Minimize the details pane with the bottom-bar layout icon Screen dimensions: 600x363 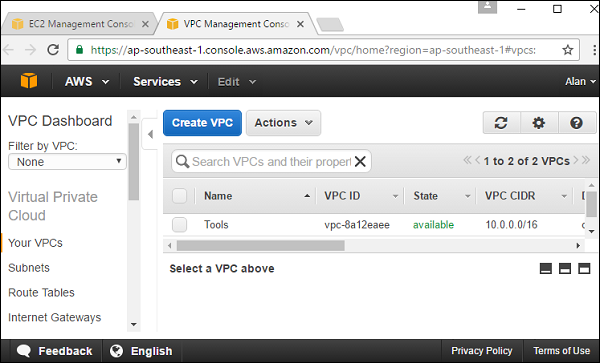click(546, 269)
